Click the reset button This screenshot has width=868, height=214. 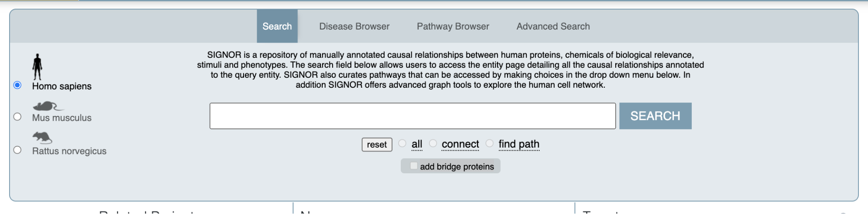[x=377, y=145]
